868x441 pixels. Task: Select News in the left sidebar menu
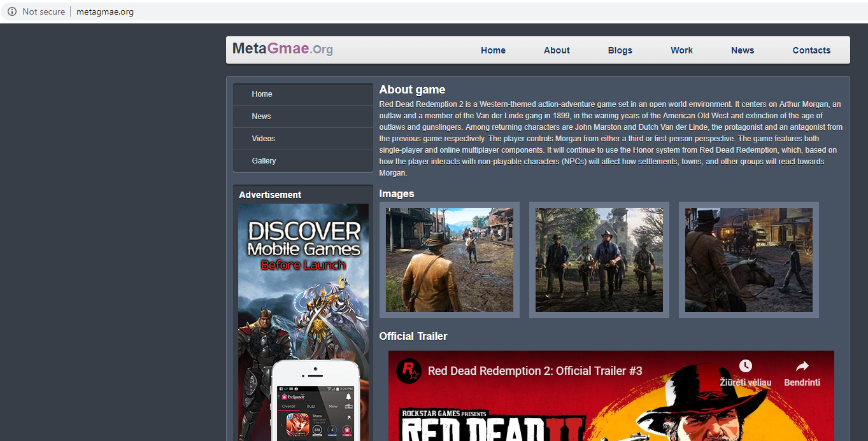[x=303, y=116]
